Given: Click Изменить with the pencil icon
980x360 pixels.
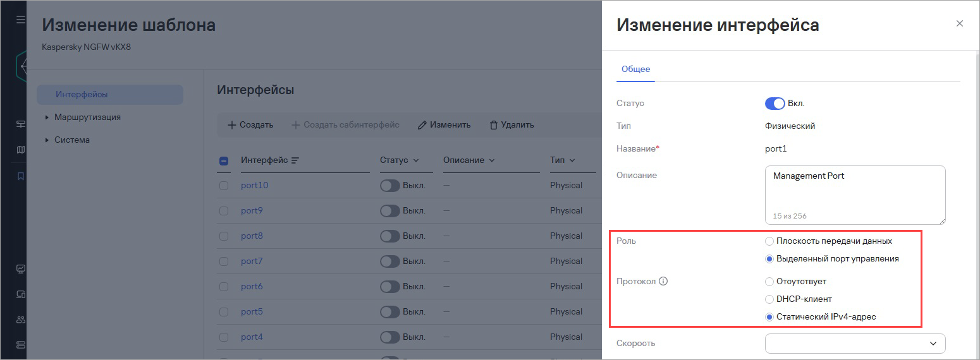Looking at the screenshot, I should click(444, 124).
